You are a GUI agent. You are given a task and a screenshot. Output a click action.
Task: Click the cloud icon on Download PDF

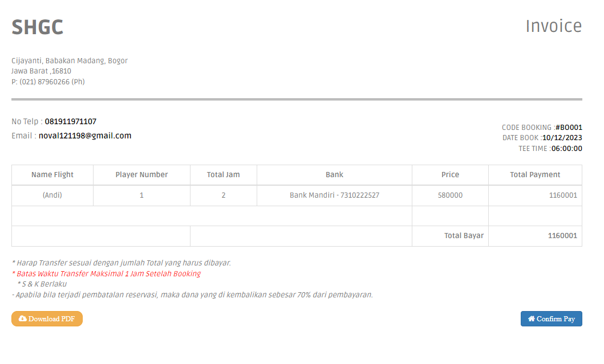23,318
